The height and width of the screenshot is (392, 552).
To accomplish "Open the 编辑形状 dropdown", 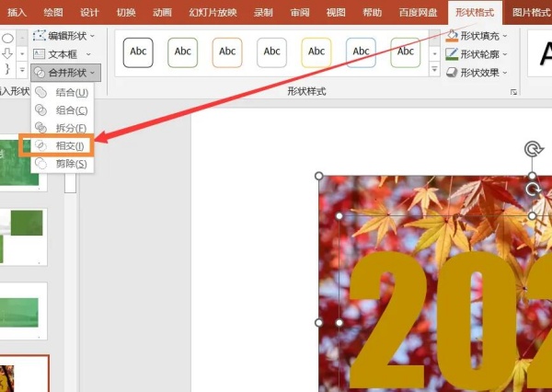I will pos(63,36).
